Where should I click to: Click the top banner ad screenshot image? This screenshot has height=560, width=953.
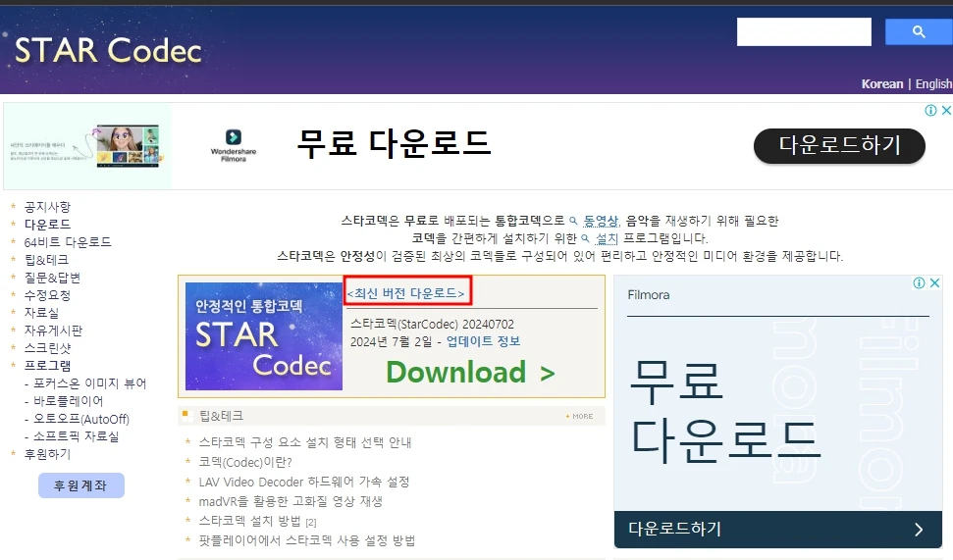tap(127, 146)
